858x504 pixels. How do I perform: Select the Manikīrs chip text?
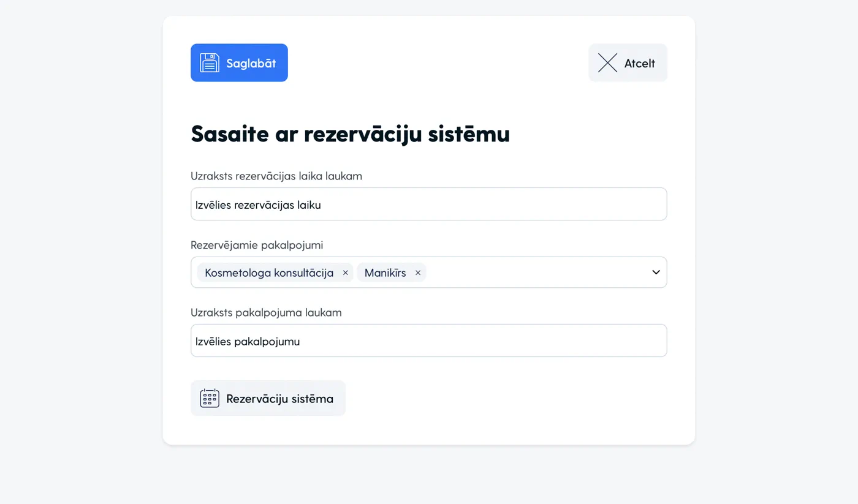(385, 273)
